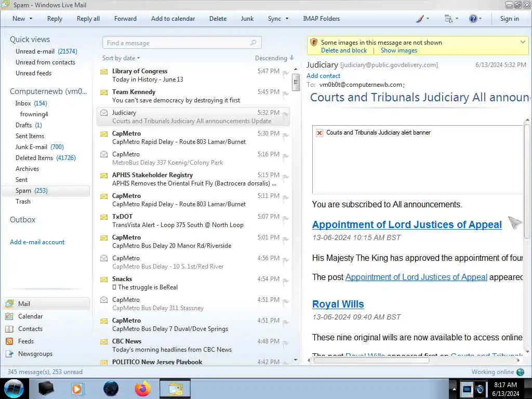Image resolution: width=532 pixels, height=399 pixels.
Task: Open Appointment of Lord Justices of Appeal heading
Action: pyautogui.click(x=407, y=224)
